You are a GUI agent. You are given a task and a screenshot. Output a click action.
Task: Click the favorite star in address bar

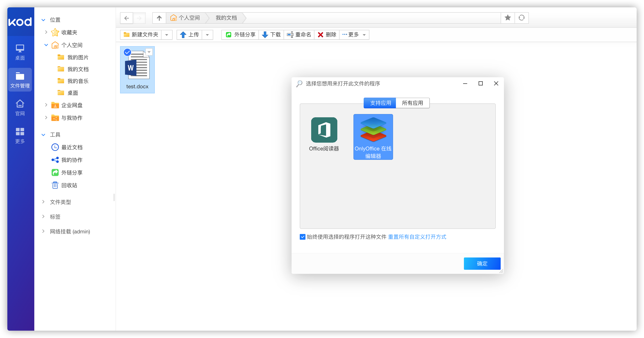[x=507, y=18]
